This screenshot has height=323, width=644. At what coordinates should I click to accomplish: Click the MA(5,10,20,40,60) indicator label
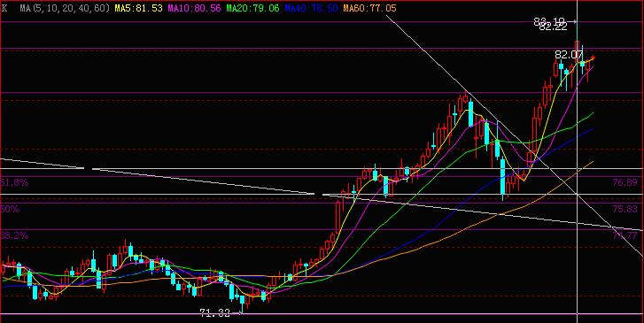click(65, 8)
